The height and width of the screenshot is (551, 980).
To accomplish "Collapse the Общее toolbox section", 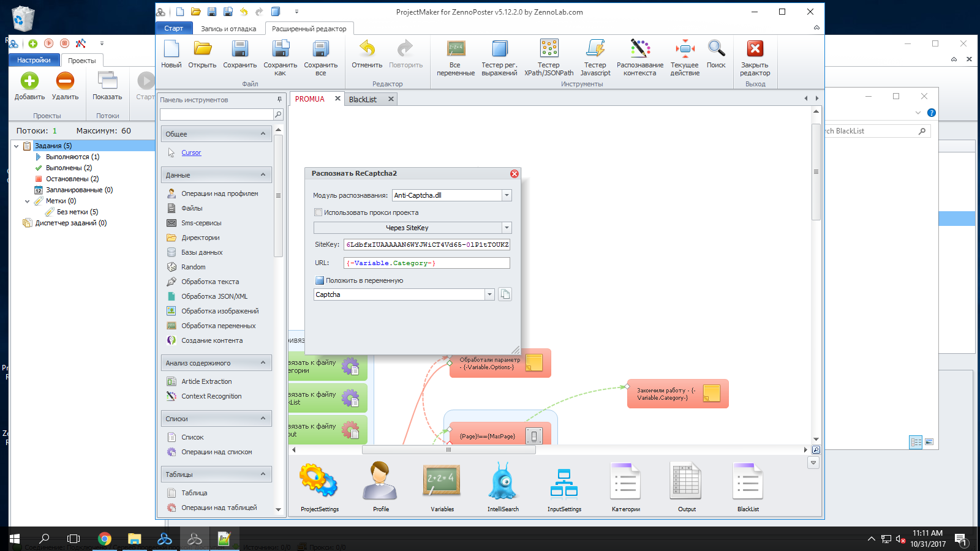I will click(x=263, y=133).
